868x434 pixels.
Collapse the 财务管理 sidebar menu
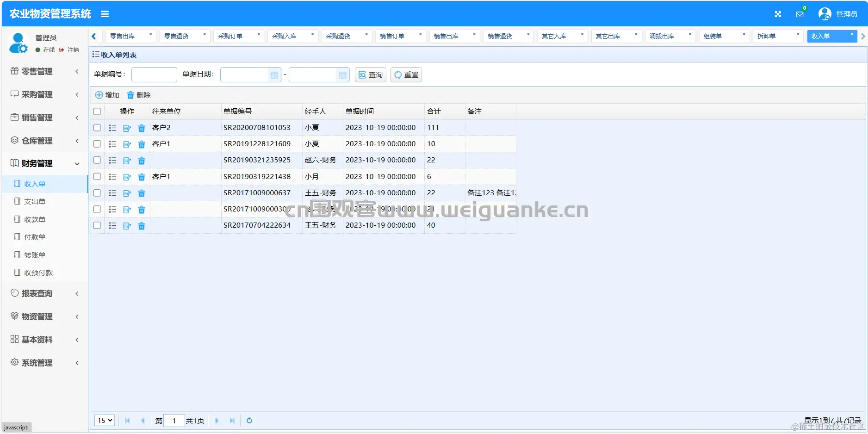click(x=45, y=163)
